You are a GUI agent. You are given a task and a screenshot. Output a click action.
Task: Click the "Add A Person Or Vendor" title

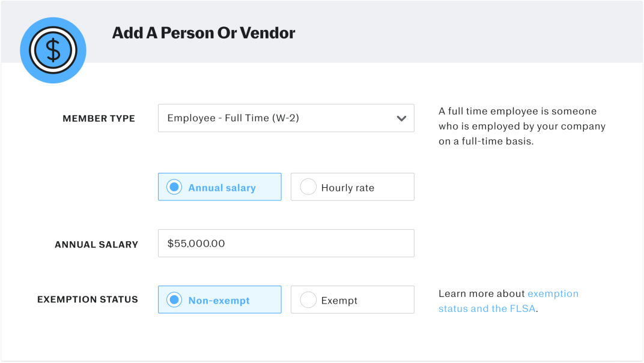pyautogui.click(x=203, y=33)
